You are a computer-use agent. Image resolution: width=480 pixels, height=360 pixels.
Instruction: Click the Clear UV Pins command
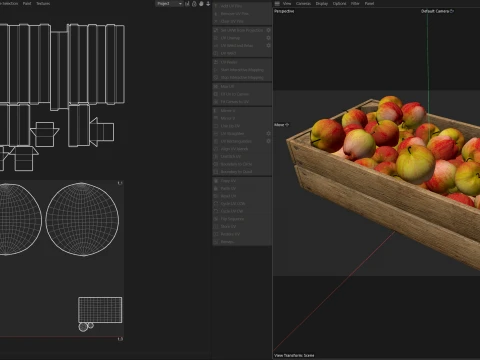click(x=242, y=21)
